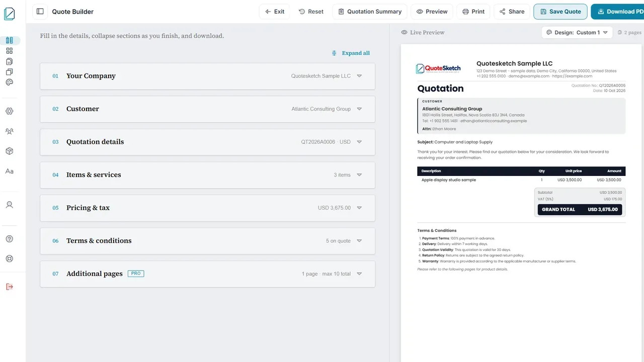Expand all sections
Image resolution: width=644 pixels, height=362 pixels.
(x=351, y=53)
